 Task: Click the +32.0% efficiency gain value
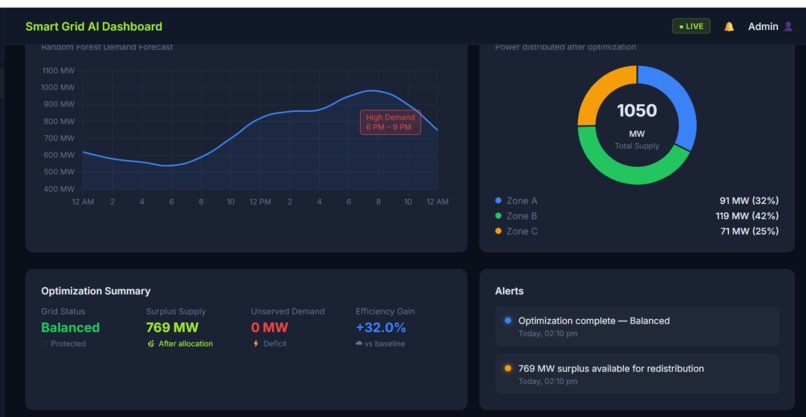tap(381, 328)
